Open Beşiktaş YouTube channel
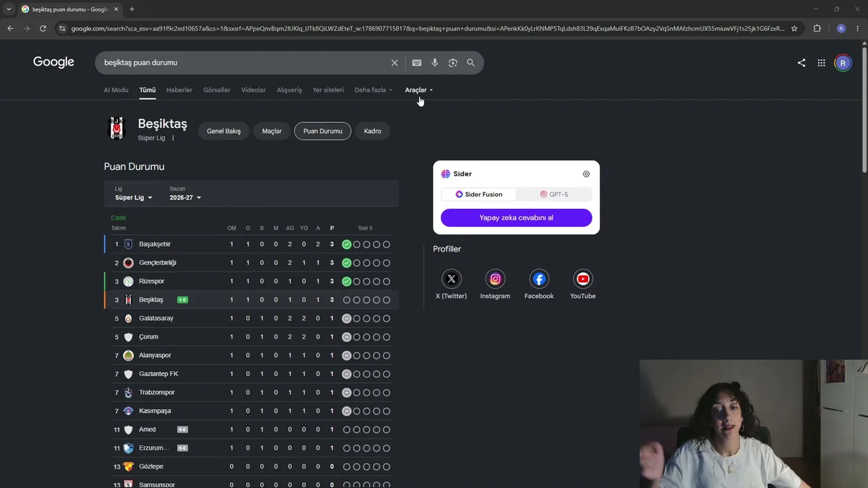Screen dimensions: 868x488 click(583, 279)
